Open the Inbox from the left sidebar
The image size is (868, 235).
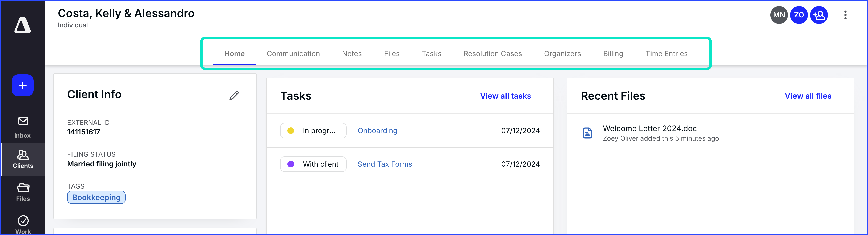(22, 126)
